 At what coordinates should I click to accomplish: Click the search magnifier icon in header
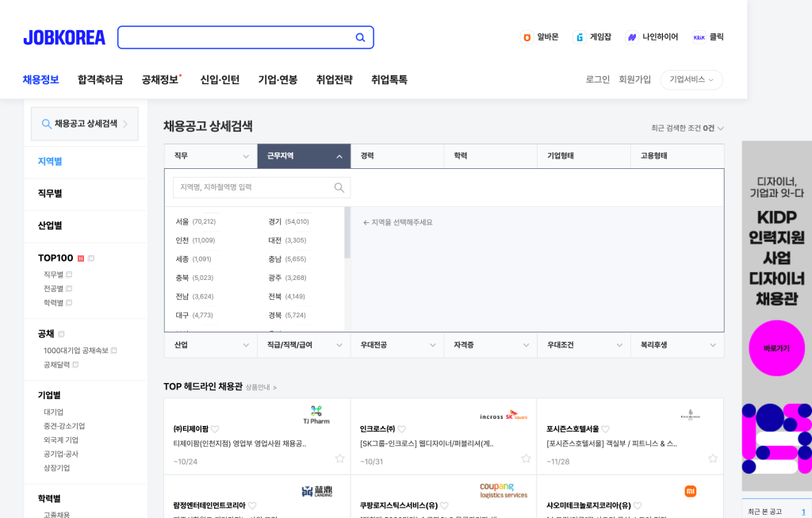coord(360,37)
